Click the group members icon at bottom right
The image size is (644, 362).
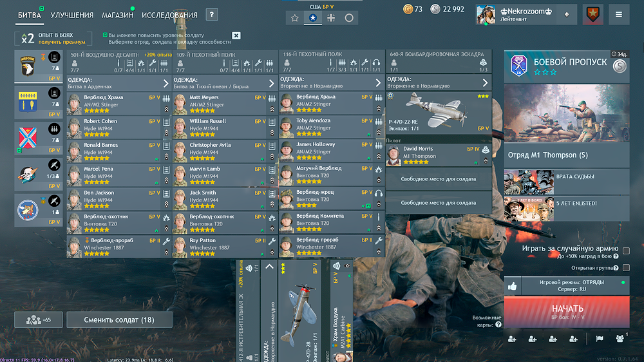pos(620,338)
